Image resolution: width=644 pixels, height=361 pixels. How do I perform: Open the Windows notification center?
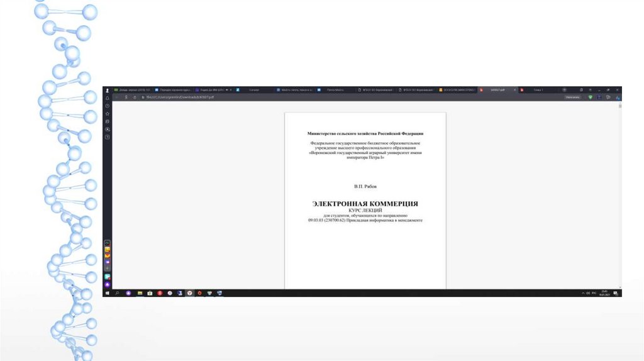(616, 293)
